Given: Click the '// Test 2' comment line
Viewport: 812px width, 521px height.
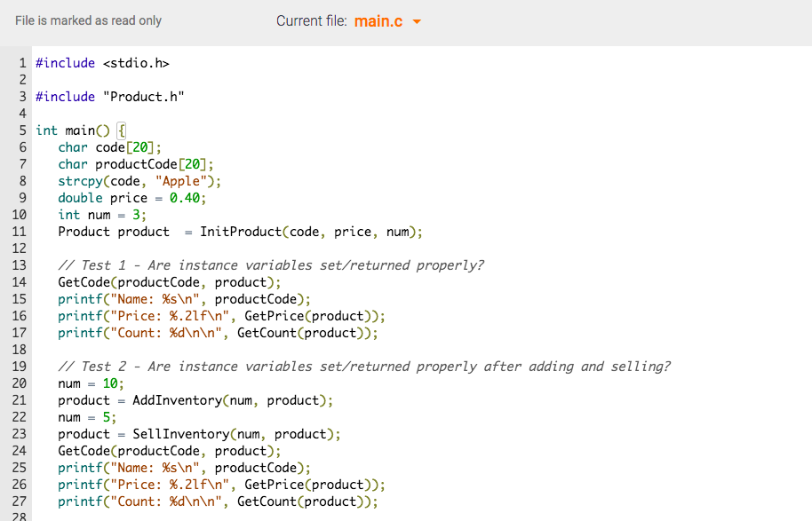Looking at the screenshot, I should click(x=364, y=367).
